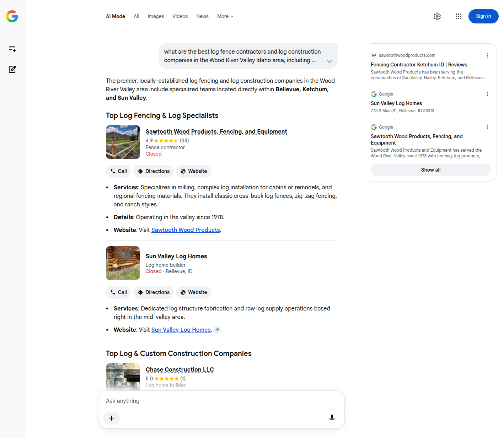The image size is (504, 438).
Task: Switch to the All tab
Action: pos(136,16)
